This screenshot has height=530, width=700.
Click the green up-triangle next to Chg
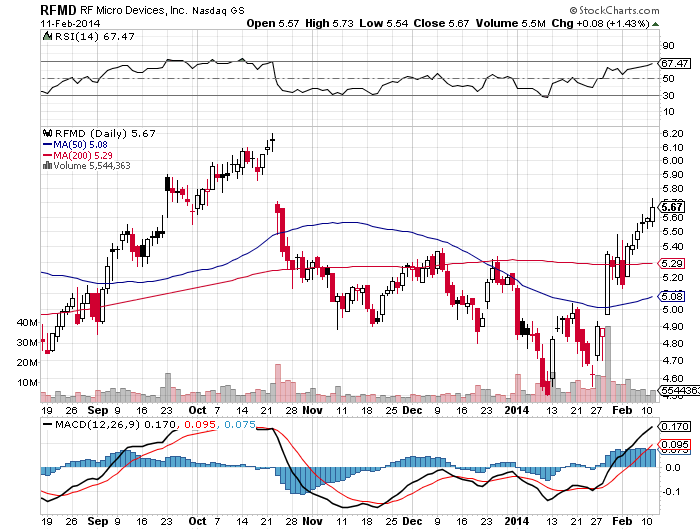[655, 24]
